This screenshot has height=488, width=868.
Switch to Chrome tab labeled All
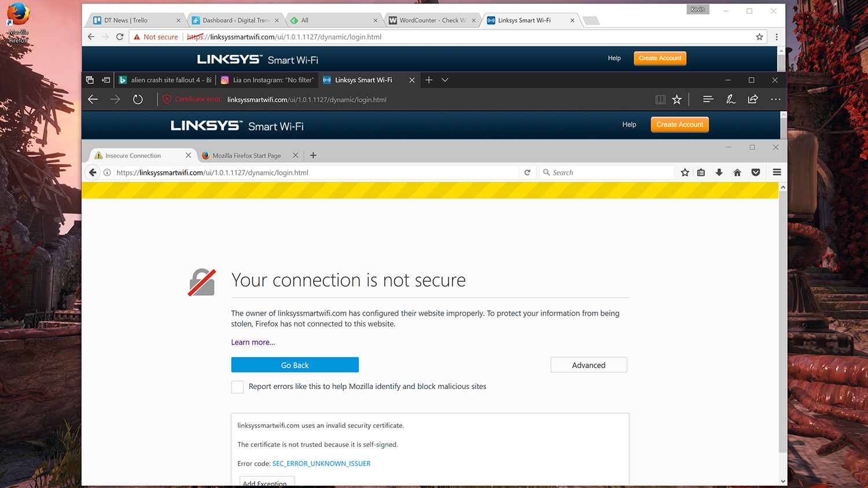coord(334,20)
